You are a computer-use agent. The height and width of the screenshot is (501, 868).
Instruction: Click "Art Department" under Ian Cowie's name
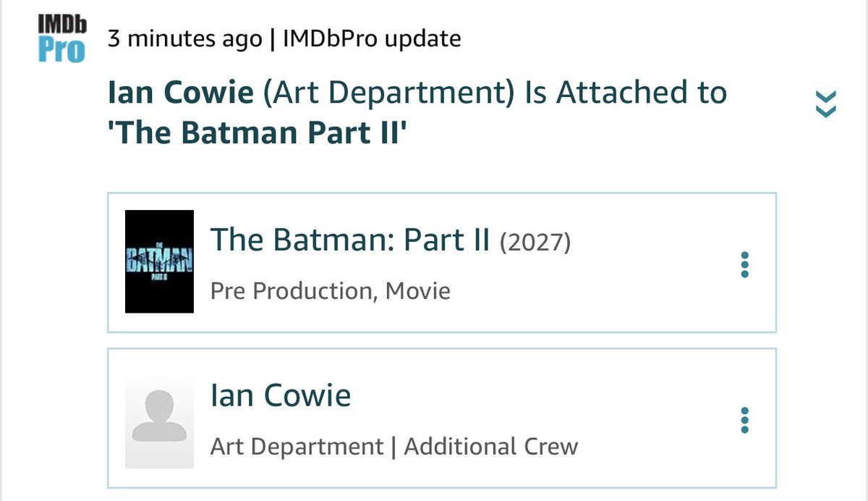[297, 446]
